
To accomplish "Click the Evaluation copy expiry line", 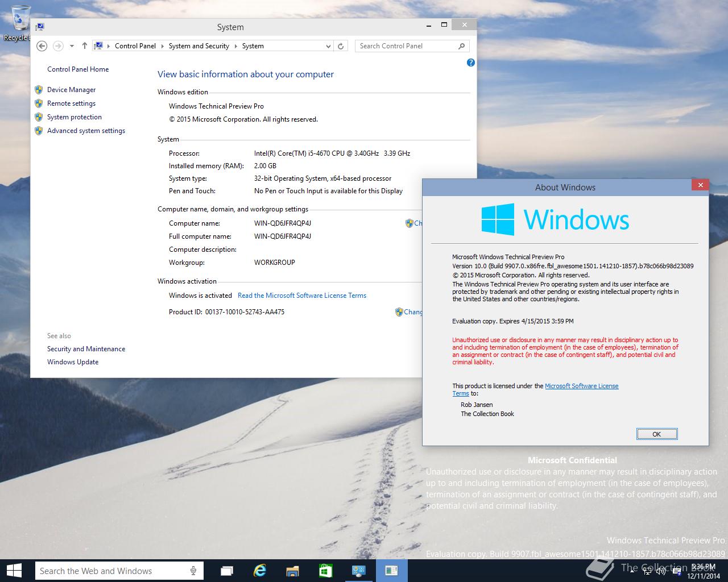I will (x=513, y=321).
